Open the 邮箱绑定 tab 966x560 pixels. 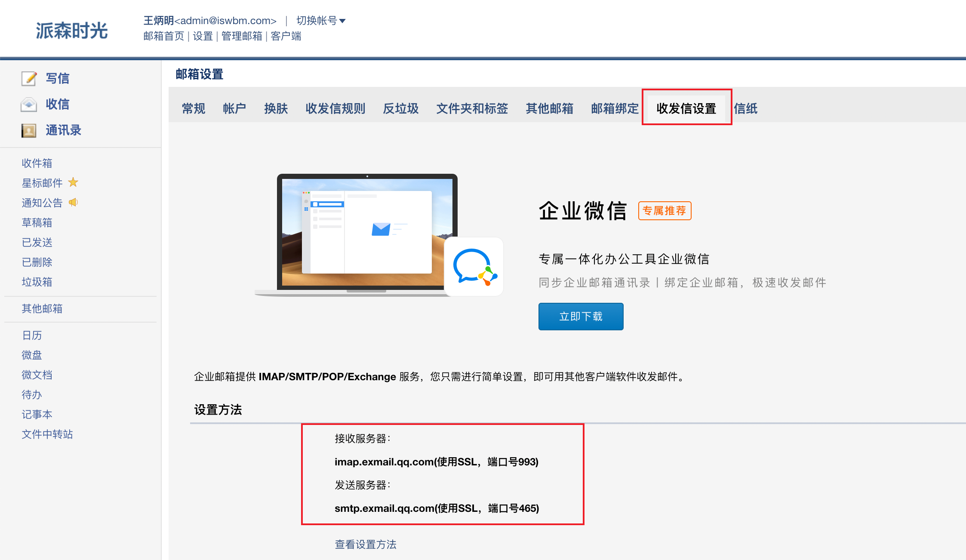[615, 108]
